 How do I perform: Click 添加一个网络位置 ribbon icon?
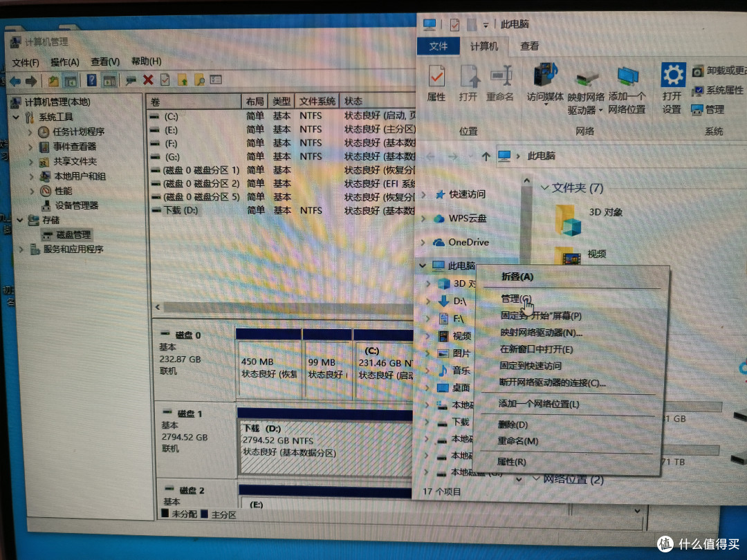point(627,91)
